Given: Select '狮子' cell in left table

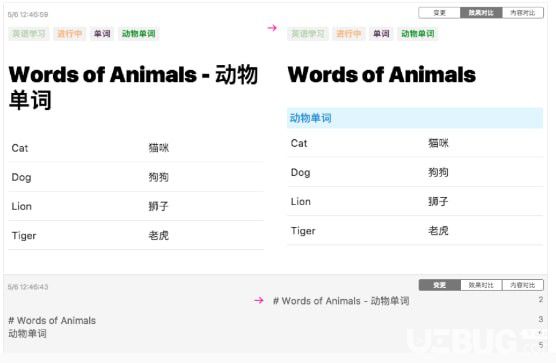Looking at the screenshot, I should pos(159,206).
